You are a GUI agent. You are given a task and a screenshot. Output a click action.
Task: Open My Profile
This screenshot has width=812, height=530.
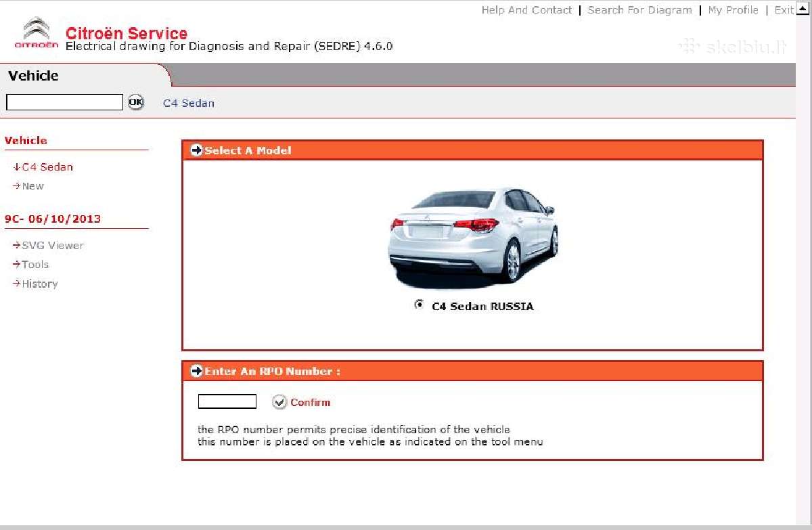[733, 10]
